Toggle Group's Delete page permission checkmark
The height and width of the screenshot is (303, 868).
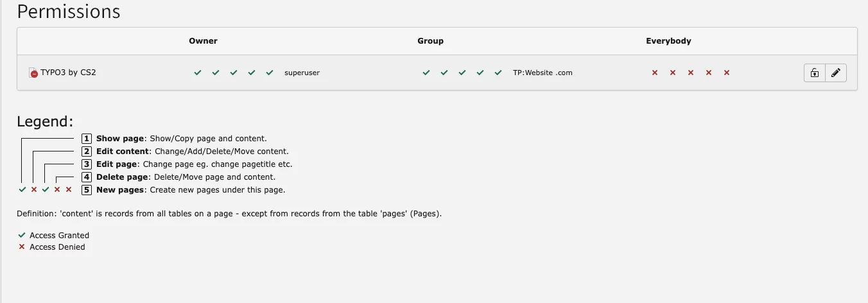(x=480, y=73)
